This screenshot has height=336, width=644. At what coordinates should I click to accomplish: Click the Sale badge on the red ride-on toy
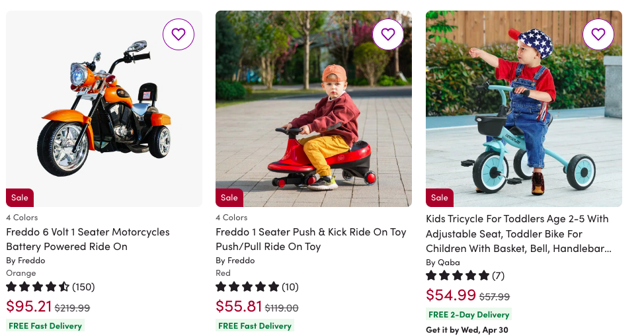tap(229, 198)
